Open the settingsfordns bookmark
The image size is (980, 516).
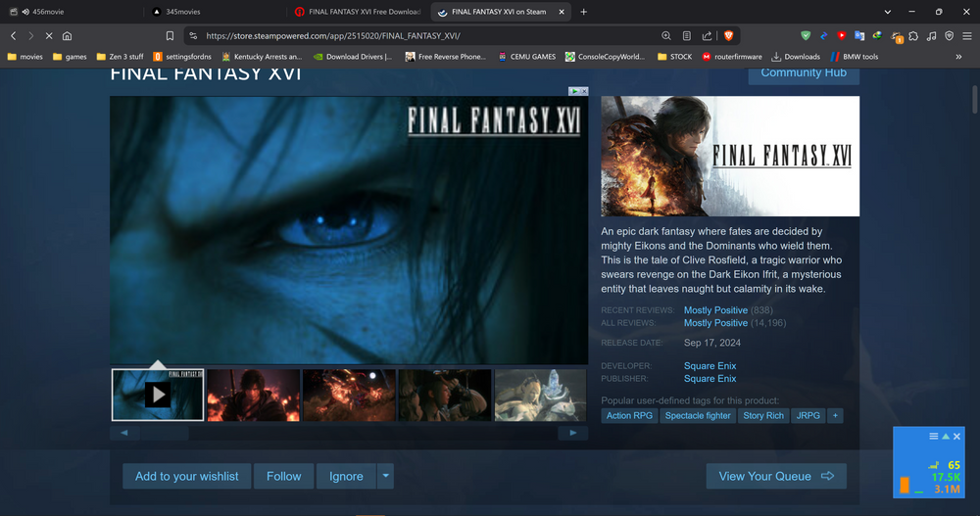pos(182,57)
